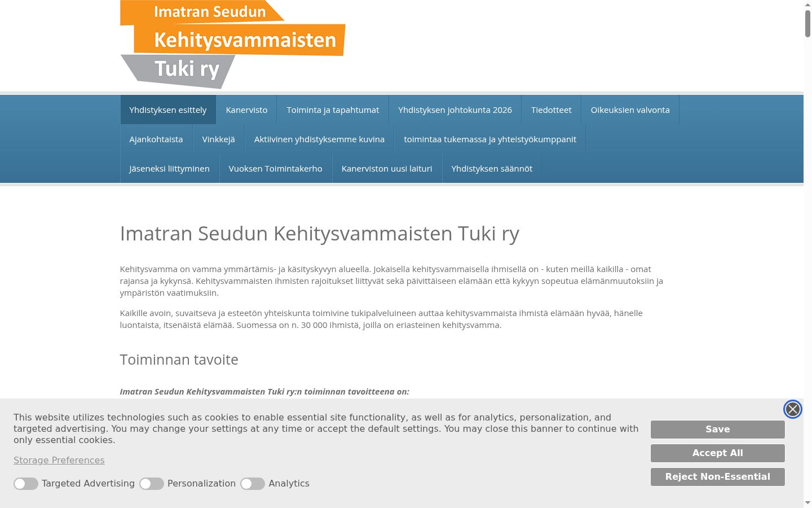
Task: Accept All cookies
Action: point(717,453)
